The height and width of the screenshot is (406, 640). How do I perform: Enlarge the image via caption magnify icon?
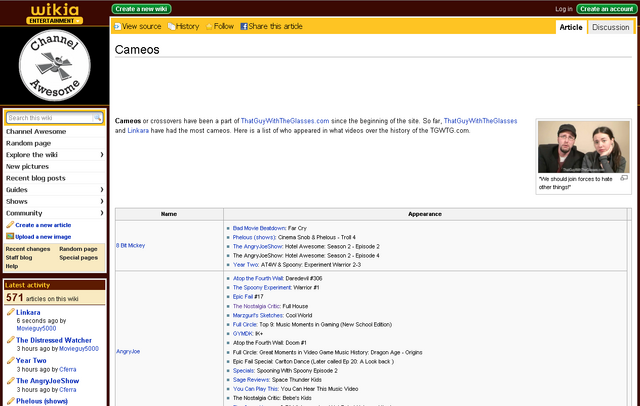coord(624,178)
